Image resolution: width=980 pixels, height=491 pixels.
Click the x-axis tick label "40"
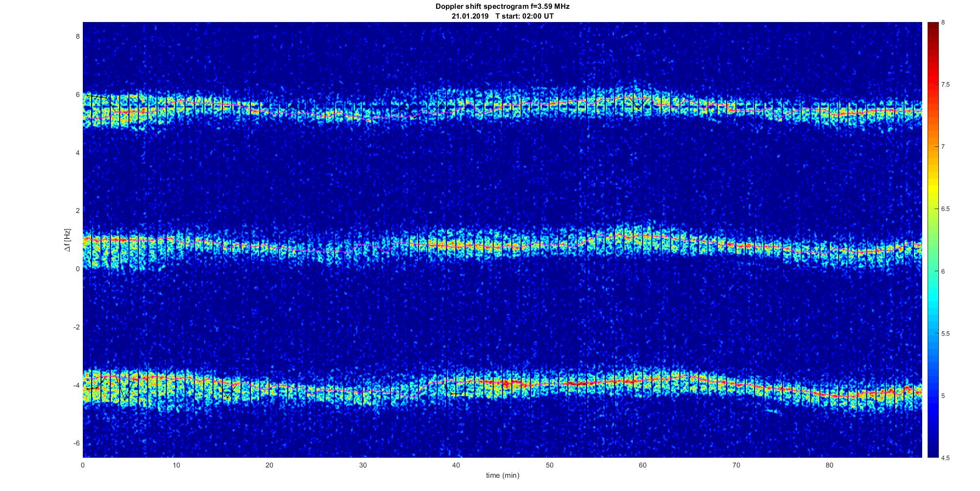click(x=456, y=466)
